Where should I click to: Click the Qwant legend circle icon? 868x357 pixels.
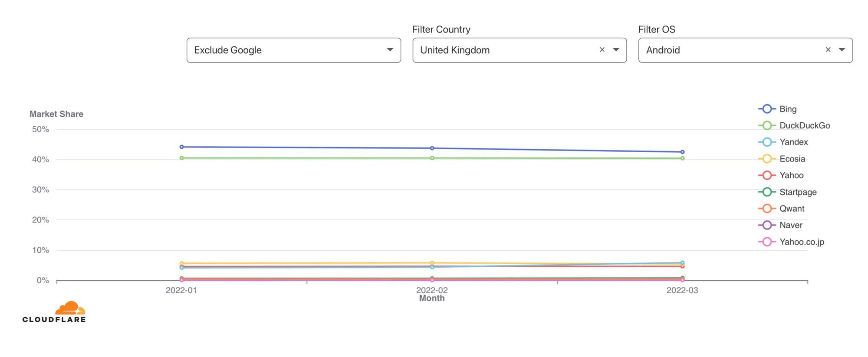(766, 208)
